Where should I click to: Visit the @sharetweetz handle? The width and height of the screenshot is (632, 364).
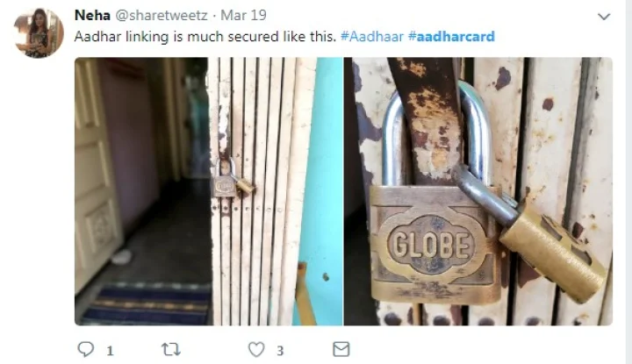click(162, 15)
